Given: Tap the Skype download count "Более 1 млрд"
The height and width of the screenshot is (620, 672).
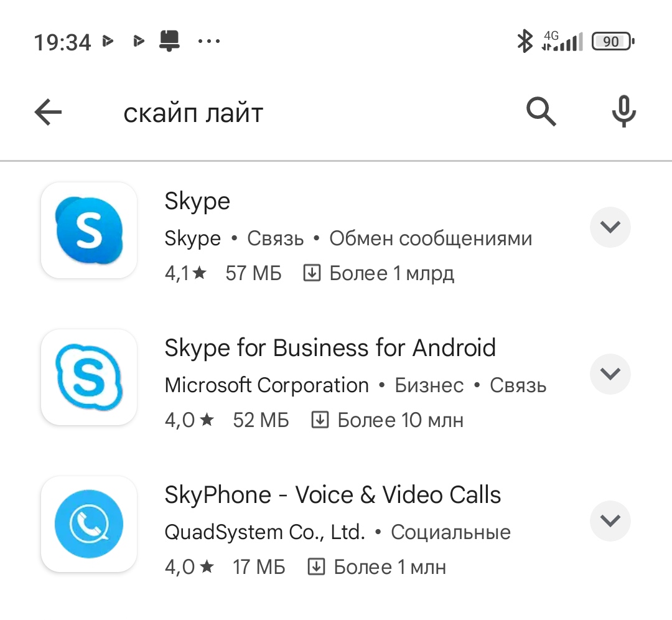Looking at the screenshot, I should 391,273.
